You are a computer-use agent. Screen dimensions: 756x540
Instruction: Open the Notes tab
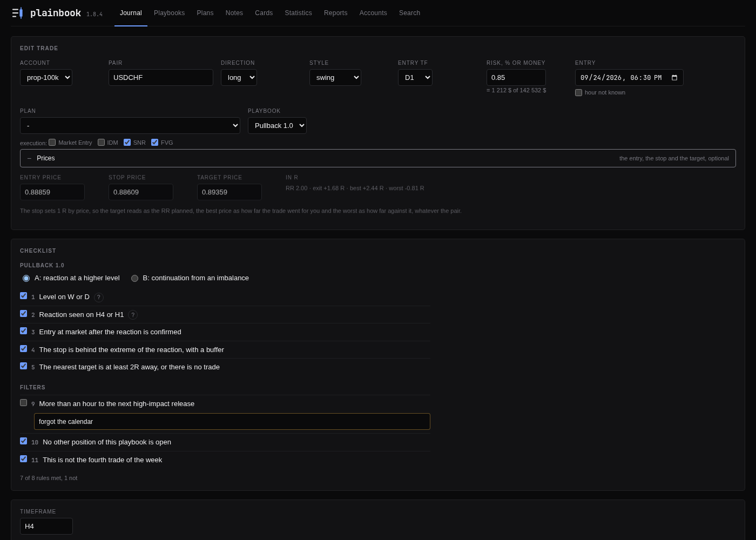[x=234, y=13]
